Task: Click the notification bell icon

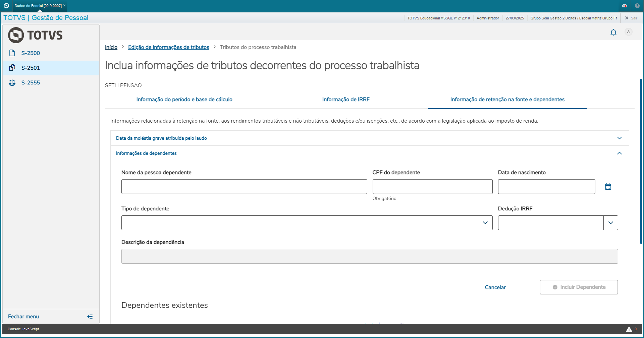Action: click(613, 32)
